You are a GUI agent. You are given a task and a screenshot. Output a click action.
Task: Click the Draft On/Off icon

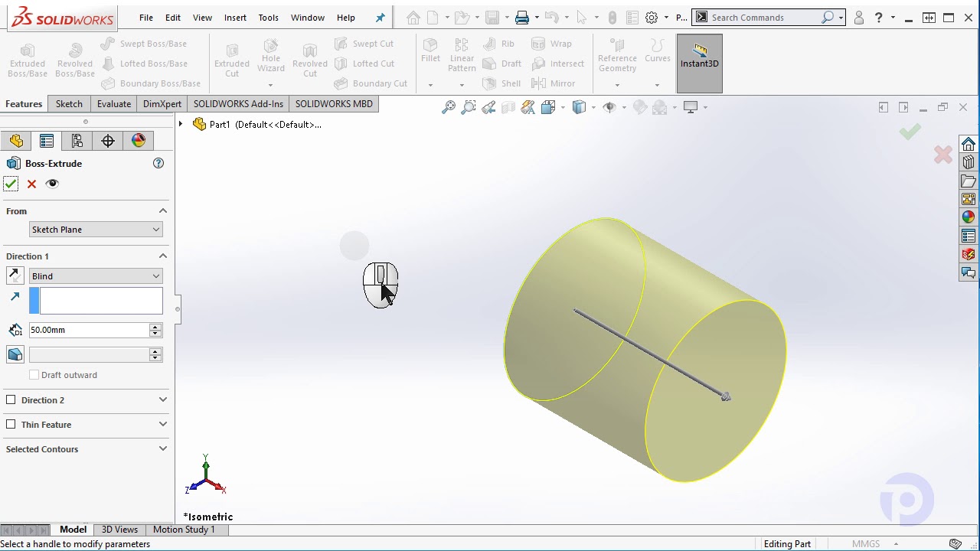coord(15,354)
